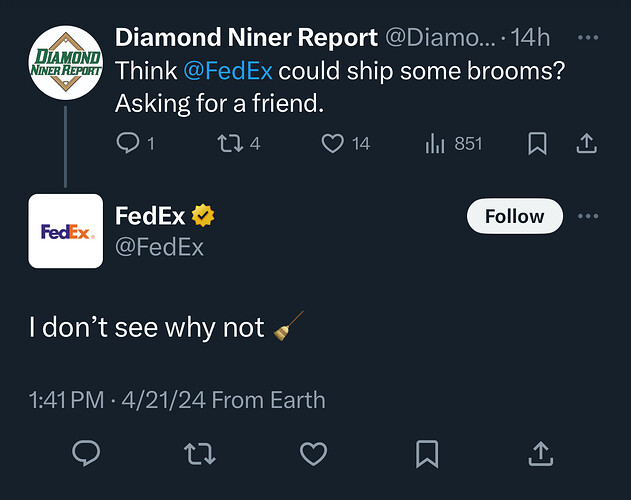Screen dimensions: 631x500
Task: Open more options for Diamond Niner tweet
Action: (588, 38)
